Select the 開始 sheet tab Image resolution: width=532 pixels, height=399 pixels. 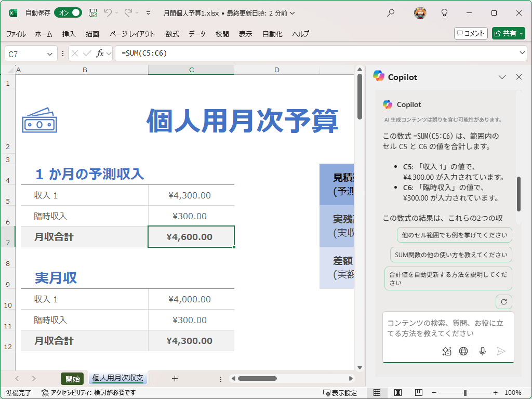coord(72,379)
